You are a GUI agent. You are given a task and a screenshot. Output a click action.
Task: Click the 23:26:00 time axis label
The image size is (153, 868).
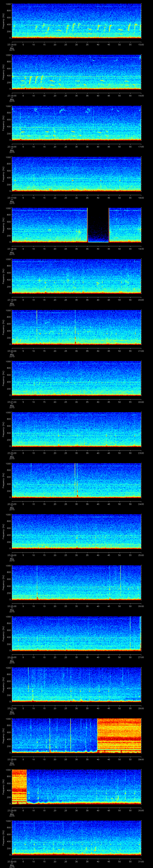(12, 657)
